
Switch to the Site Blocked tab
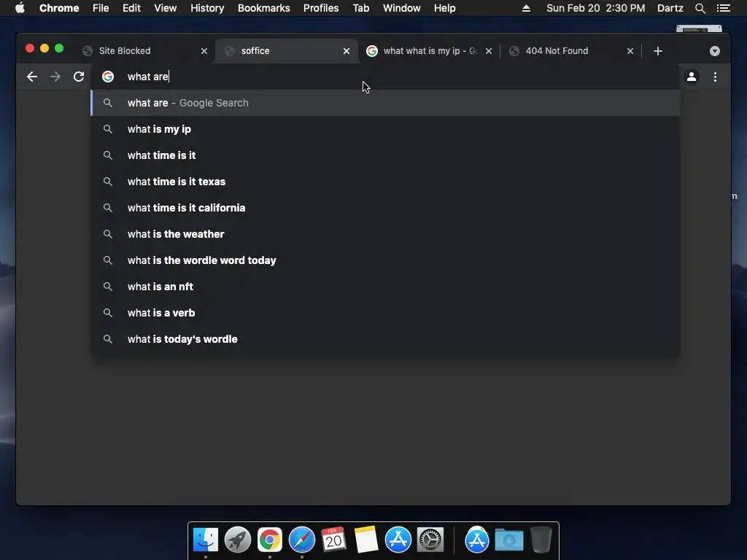143,51
